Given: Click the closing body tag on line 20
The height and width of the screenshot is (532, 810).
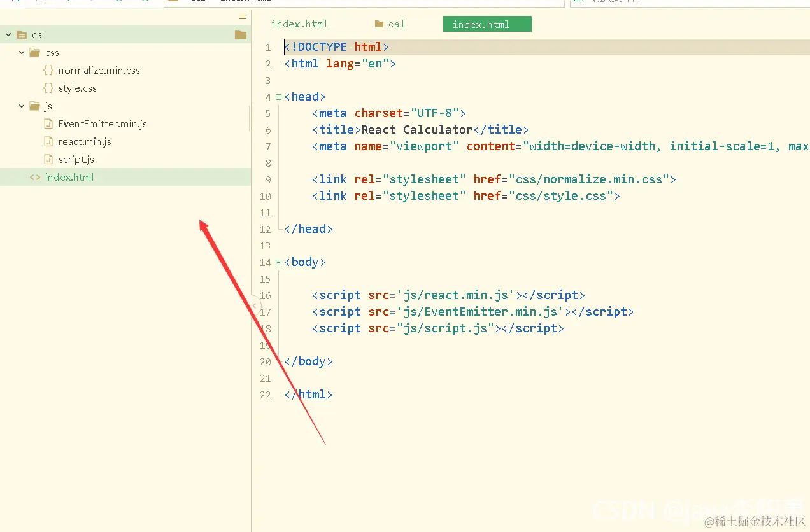Looking at the screenshot, I should pyautogui.click(x=308, y=361).
